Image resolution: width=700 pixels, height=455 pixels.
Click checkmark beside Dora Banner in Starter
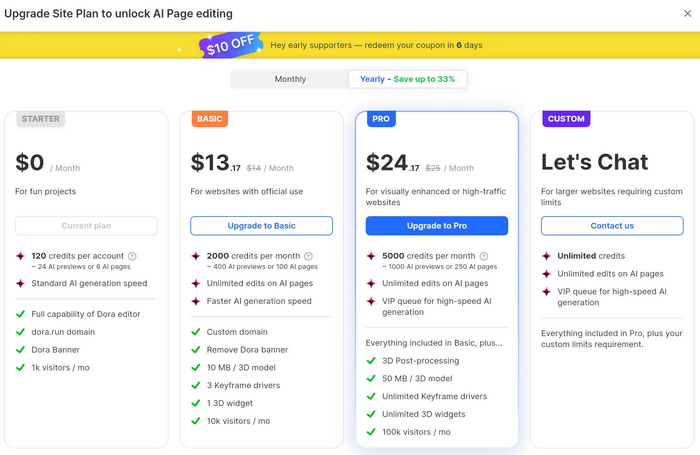pyautogui.click(x=21, y=349)
